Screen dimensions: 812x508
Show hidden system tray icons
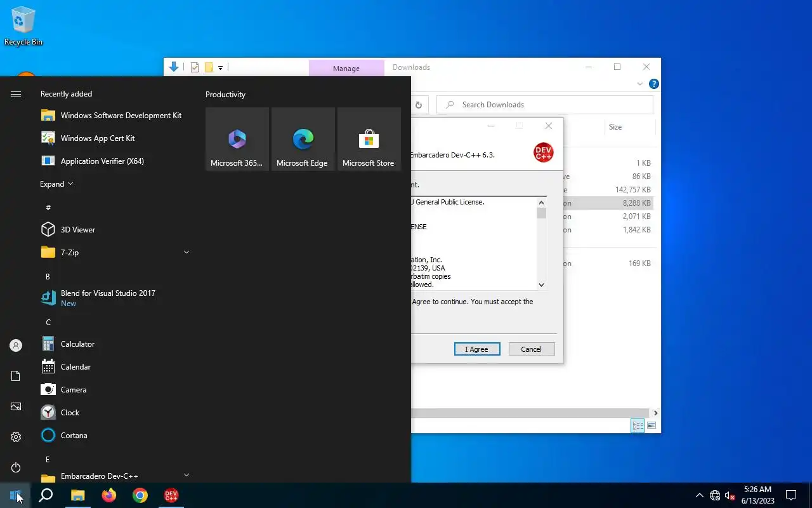(x=699, y=495)
